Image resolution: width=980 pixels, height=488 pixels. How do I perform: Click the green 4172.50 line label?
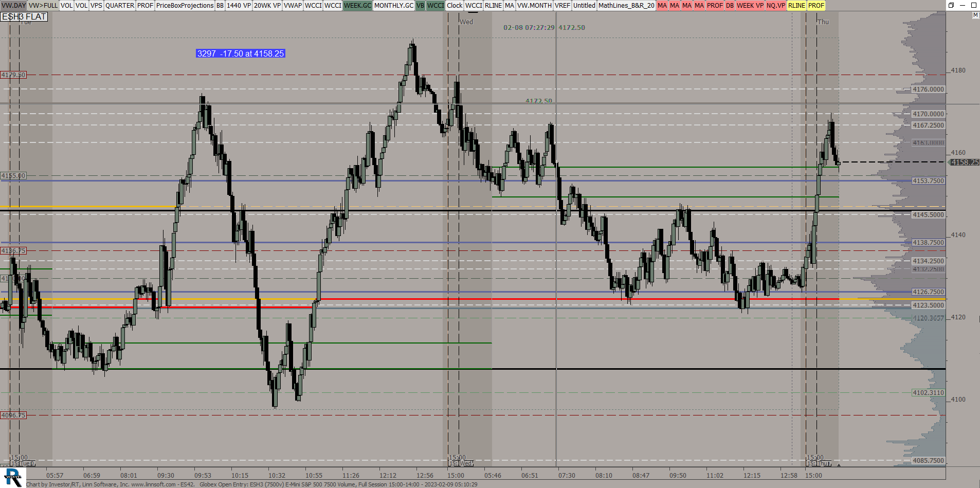coord(539,101)
